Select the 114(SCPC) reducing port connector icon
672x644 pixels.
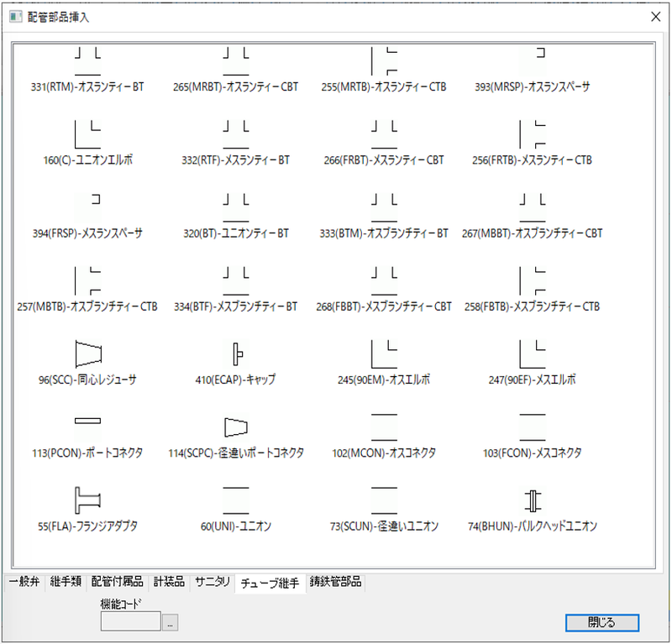(236, 427)
